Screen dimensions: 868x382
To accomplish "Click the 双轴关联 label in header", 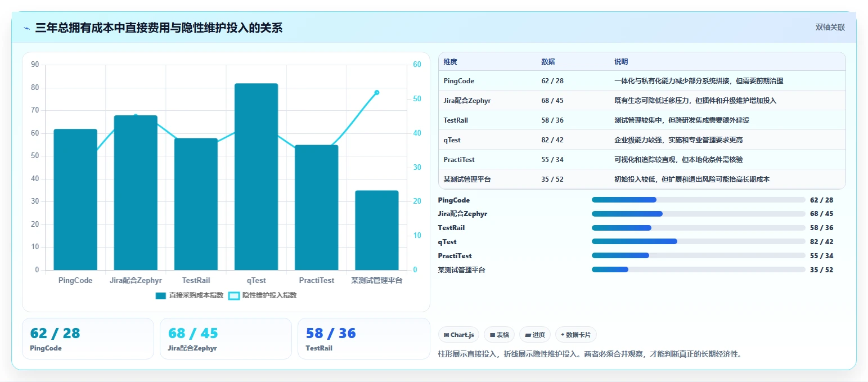I will pyautogui.click(x=830, y=27).
